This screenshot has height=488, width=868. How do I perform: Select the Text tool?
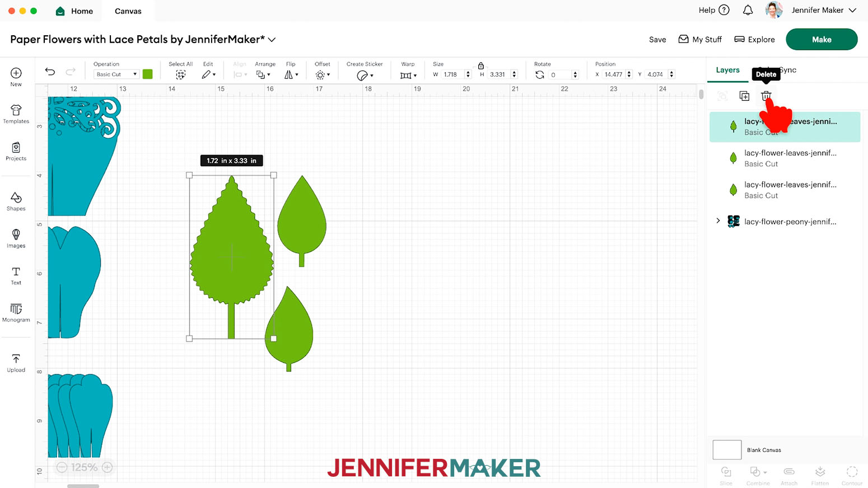coord(16,275)
